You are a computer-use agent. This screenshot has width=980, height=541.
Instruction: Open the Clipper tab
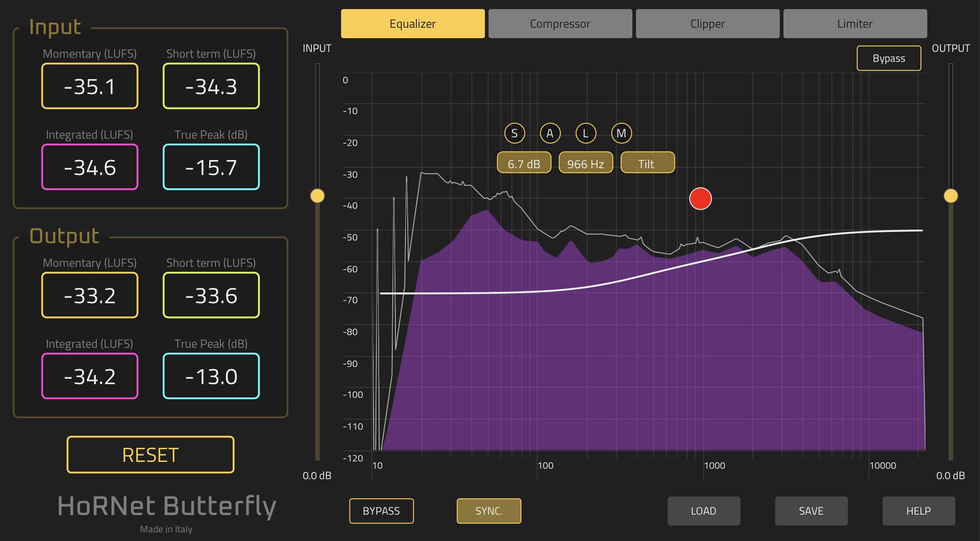(x=707, y=24)
